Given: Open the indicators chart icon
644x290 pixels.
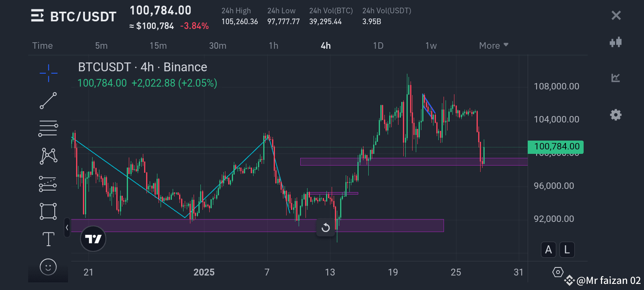Looking at the screenshot, I should point(615,78).
